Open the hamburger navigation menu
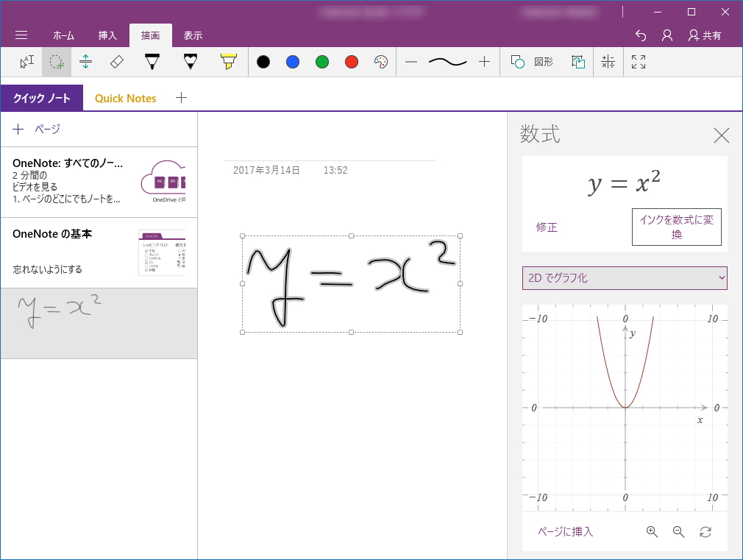The image size is (743, 560). 21,35
